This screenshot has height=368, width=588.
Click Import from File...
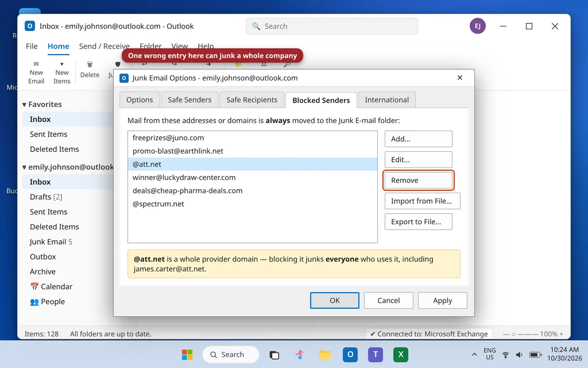coord(422,201)
